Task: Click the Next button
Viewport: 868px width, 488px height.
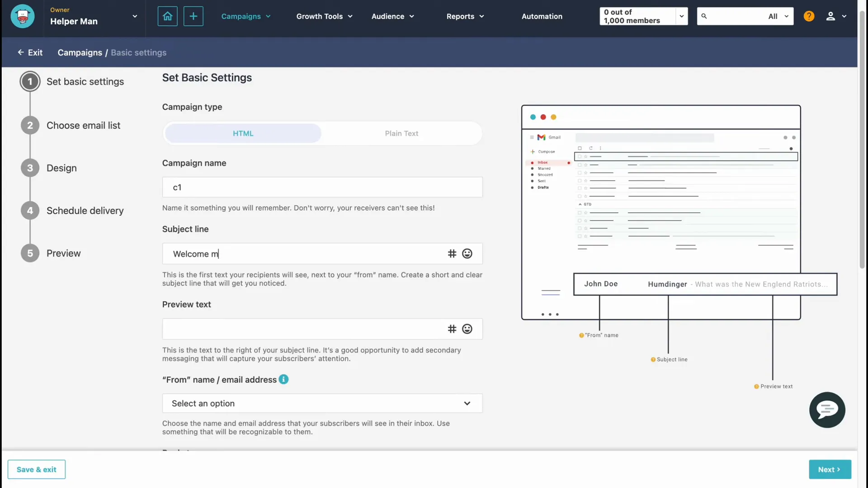Action: pyautogui.click(x=830, y=469)
